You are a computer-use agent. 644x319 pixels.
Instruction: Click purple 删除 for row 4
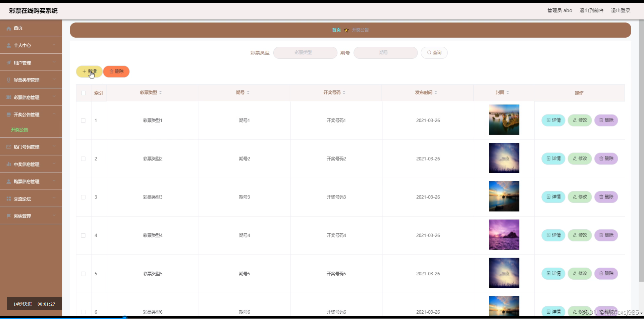606,235
